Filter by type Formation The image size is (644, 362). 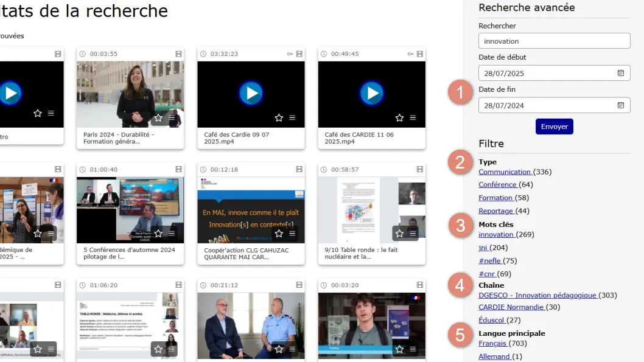coord(495,198)
